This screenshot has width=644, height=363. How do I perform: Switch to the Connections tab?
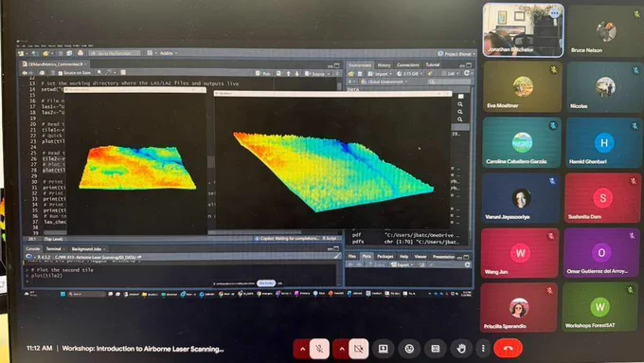[x=408, y=65]
